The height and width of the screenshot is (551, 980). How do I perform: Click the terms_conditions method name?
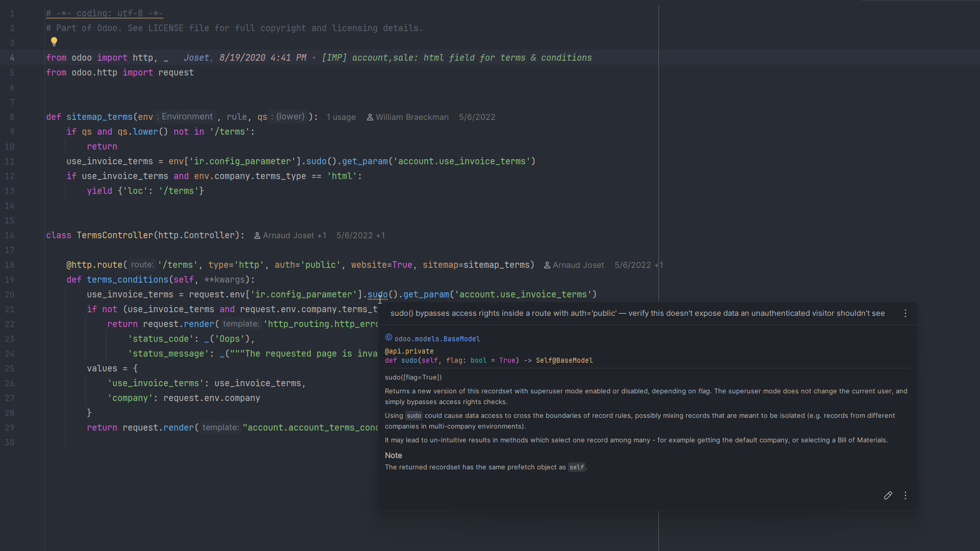click(x=128, y=280)
